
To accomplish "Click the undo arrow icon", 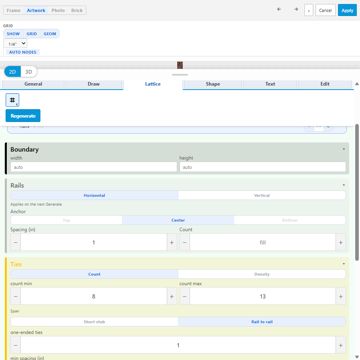I will pos(279,10).
